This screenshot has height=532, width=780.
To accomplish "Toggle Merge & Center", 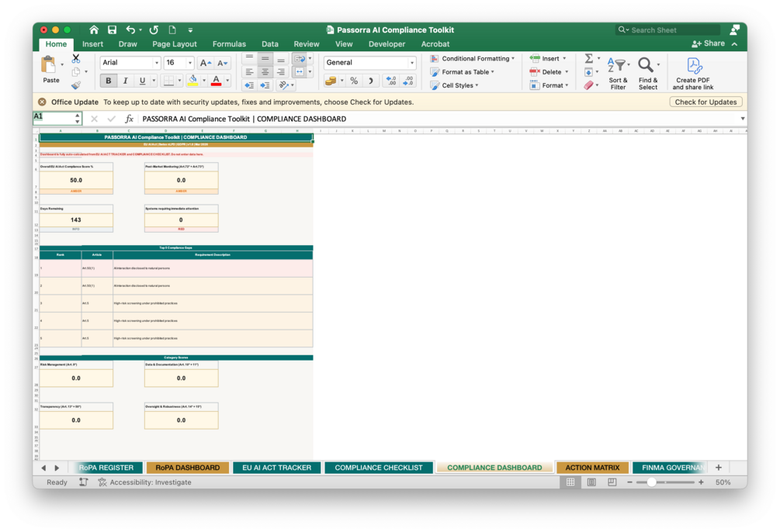I will point(299,72).
